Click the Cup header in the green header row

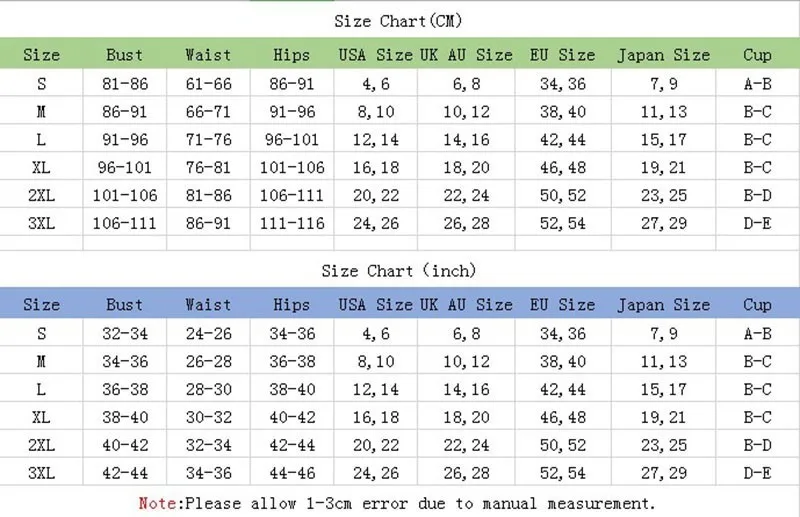(x=757, y=55)
